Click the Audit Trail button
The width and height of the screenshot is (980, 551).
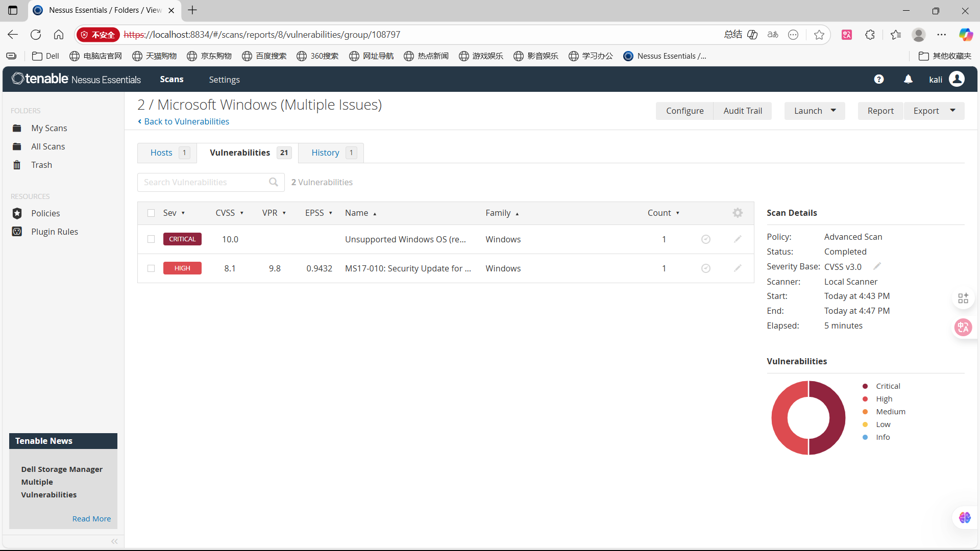742,111
